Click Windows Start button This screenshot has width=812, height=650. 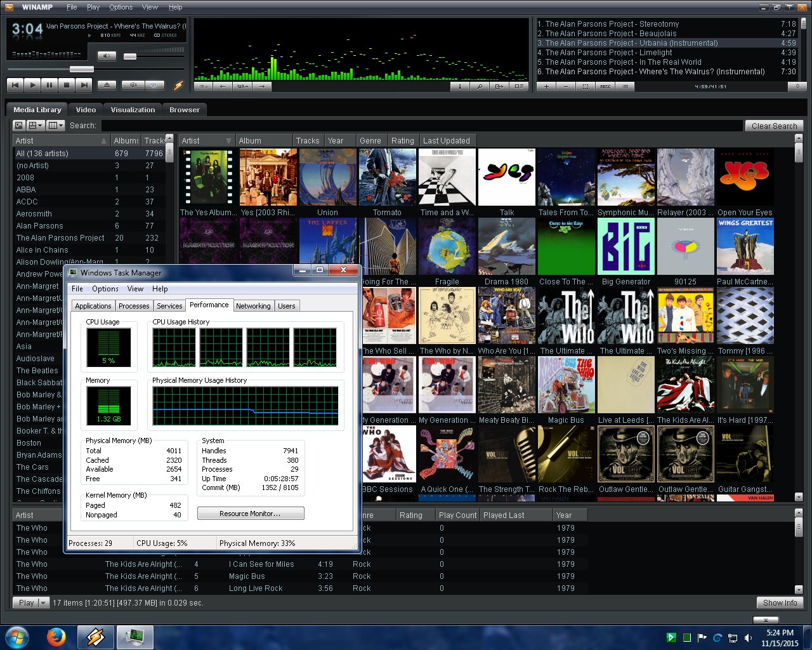point(17,637)
